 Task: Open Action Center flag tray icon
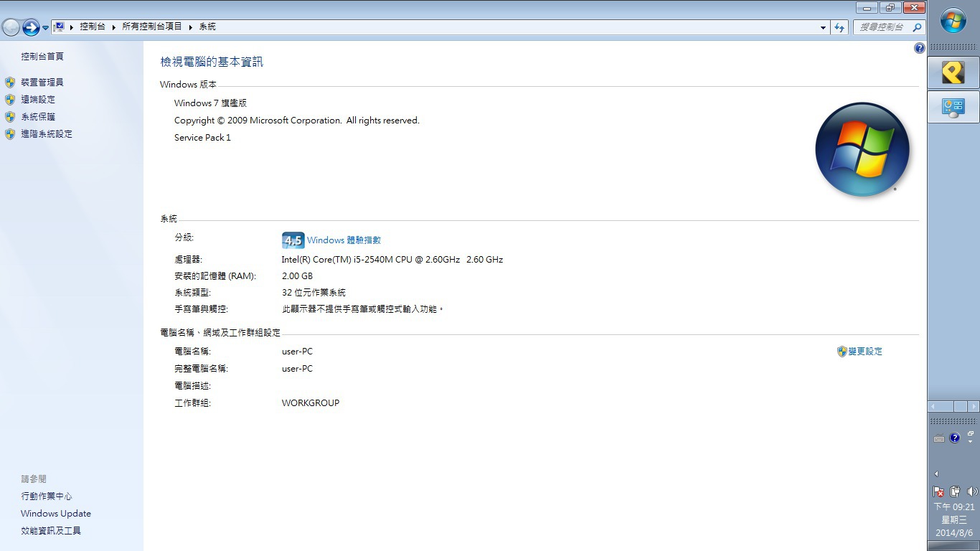click(x=938, y=491)
